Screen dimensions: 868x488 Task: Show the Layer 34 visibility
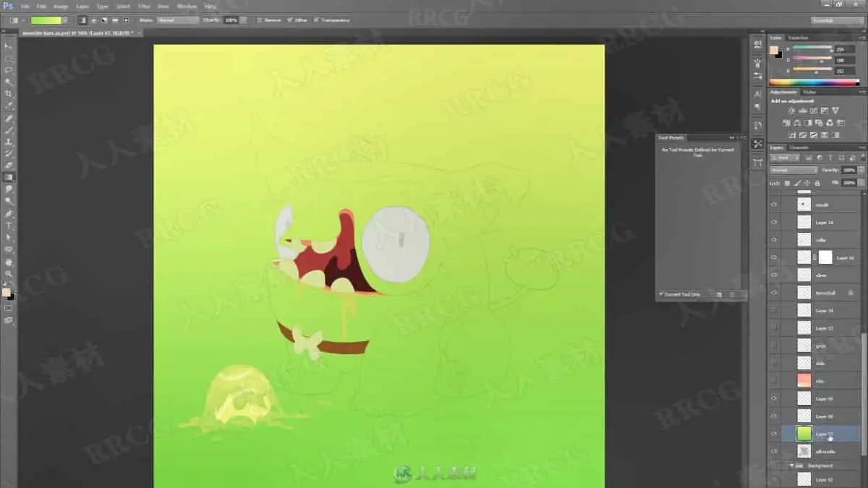[x=774, y=310]
